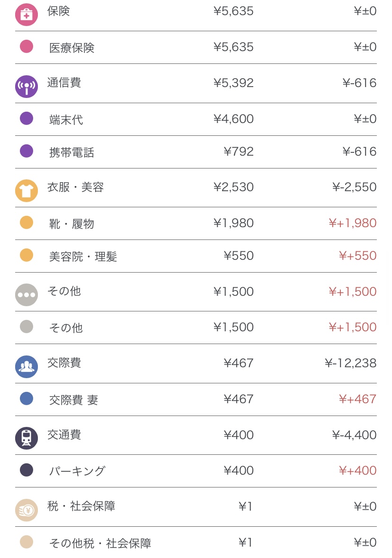Screen dimensions: 392x558
Task: Click the red ¥+1,980 difference value
Action: coord(352,223)
